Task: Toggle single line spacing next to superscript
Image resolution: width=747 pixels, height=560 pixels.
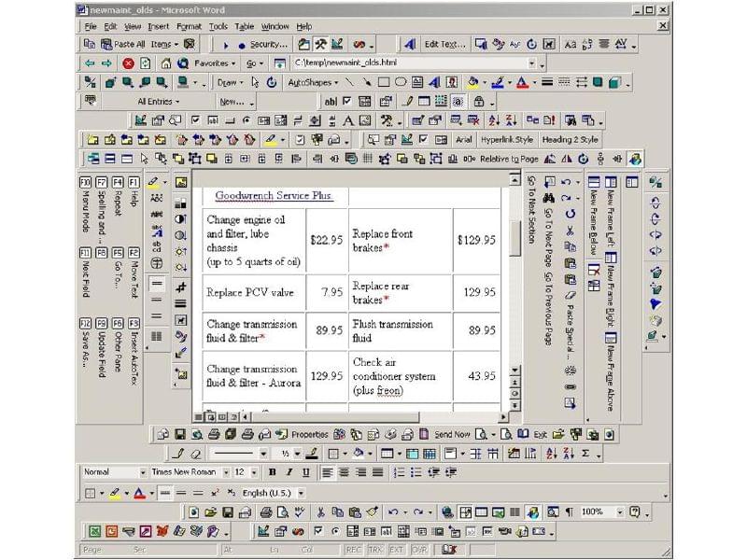Action: [165, 493]
